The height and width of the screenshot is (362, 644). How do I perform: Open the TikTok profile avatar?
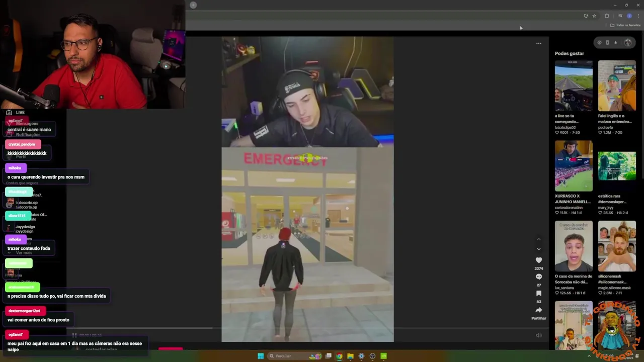pyautogui.click(x=627, y=43)
